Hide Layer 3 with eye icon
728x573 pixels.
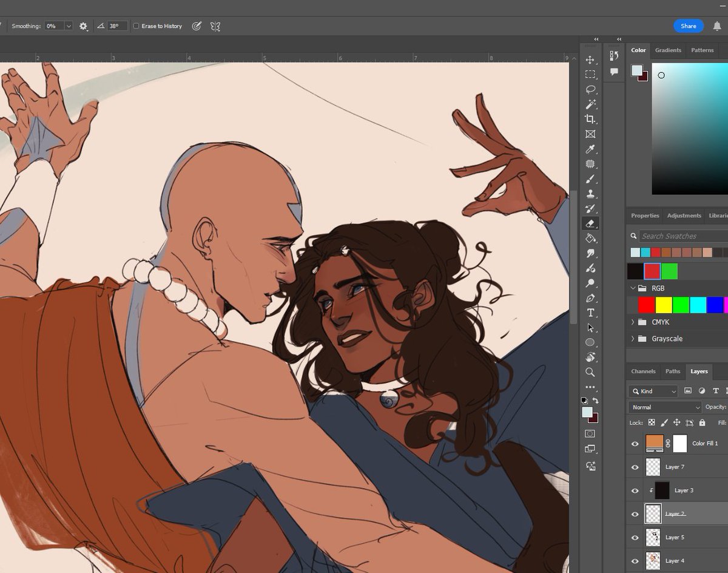tap(635, 490)
